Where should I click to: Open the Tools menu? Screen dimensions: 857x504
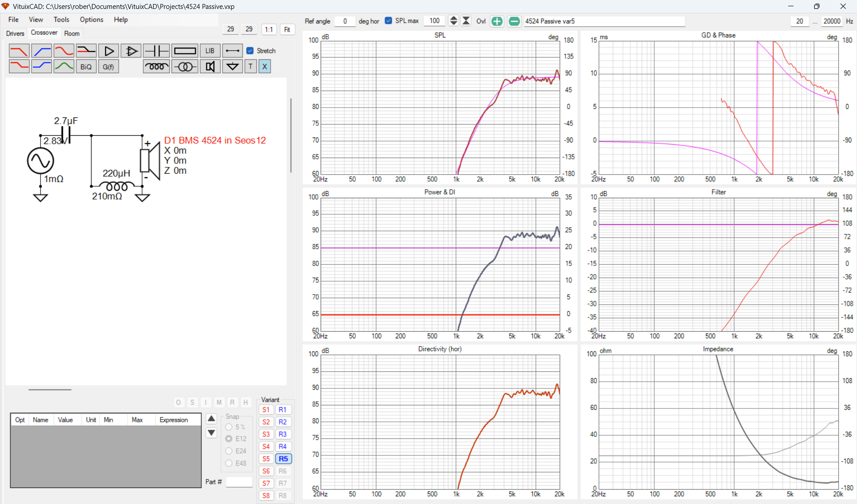[x=61, y=20]
